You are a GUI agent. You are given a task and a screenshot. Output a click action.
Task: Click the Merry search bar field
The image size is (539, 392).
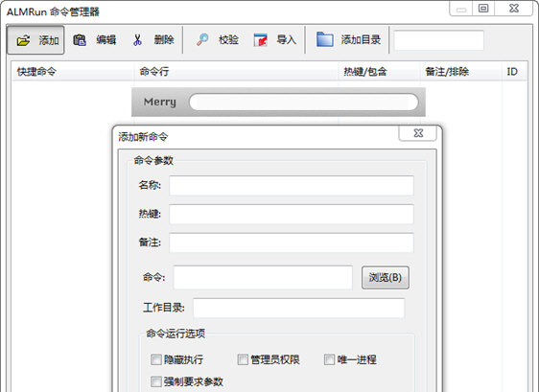(x=303, y=102)
